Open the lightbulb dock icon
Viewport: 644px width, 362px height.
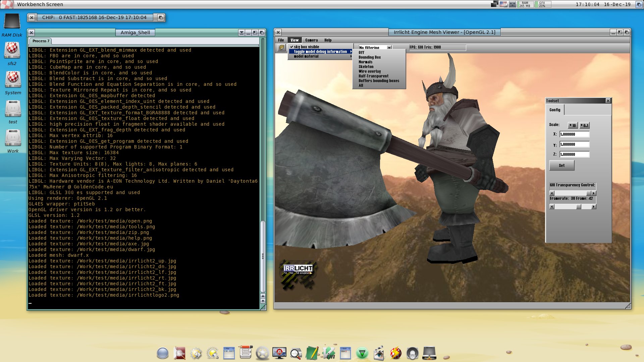(x=212, y=353)
